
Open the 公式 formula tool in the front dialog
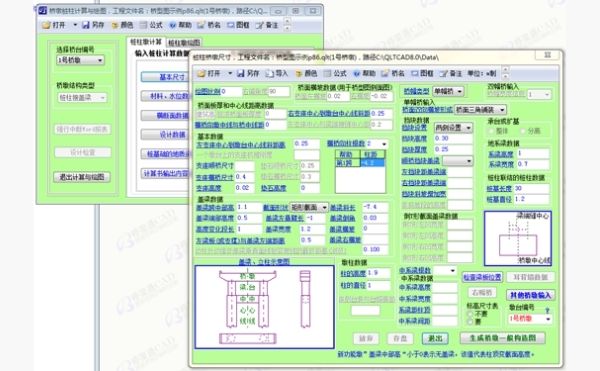point(335,73)
